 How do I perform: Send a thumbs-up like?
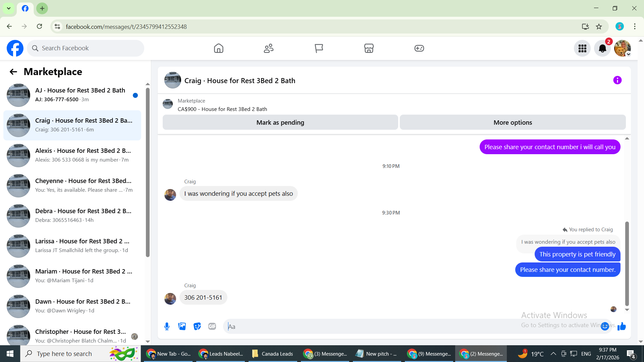(622, 326)
